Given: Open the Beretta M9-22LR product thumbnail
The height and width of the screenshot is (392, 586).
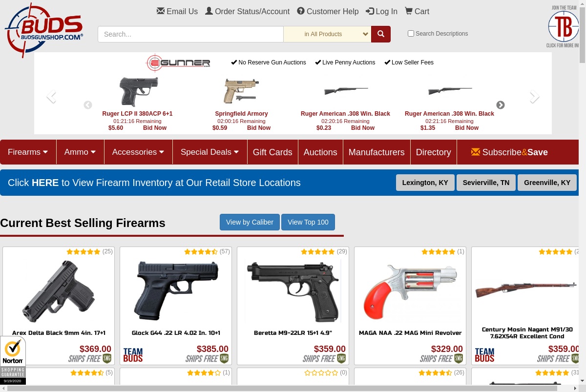Looking at the screenshot, I should click(293, 292).
